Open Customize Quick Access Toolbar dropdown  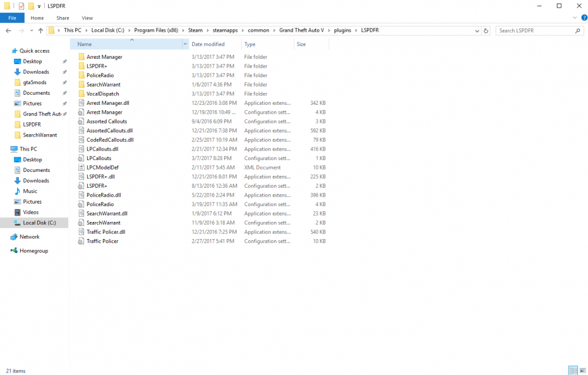click(x=39, y=6)
